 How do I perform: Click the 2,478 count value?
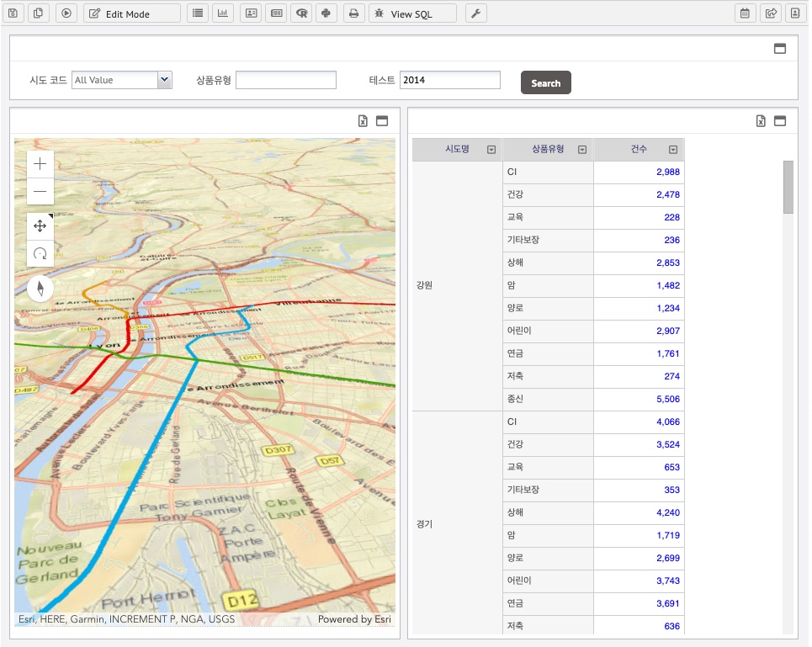point(668,194)
